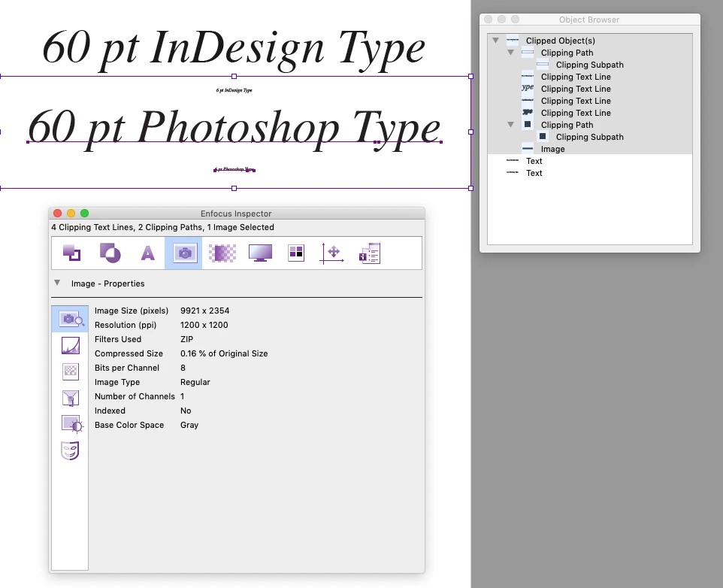723x588 pixels.
Task: Click the tiny 6 pt Photoshop Type text
Action: pos(234,169)
